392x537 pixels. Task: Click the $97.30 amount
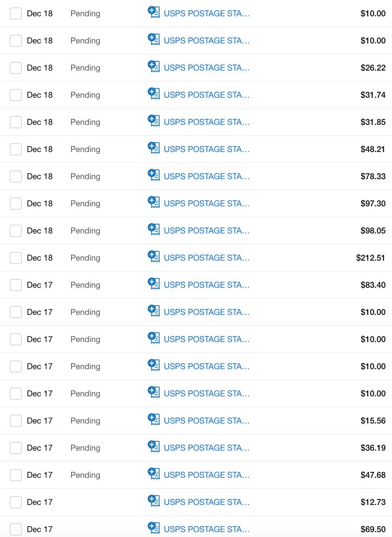point(373,204)
